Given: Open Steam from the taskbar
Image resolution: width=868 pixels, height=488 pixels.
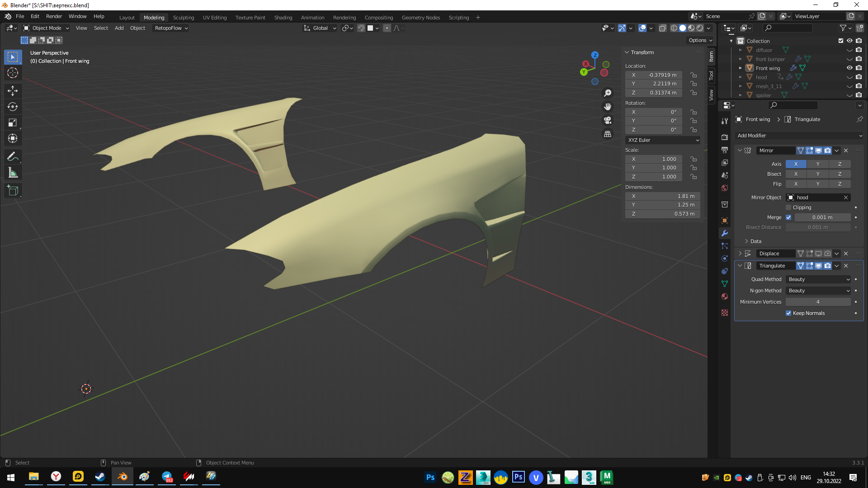Looking at the screenshot, I should pos(100,477).
